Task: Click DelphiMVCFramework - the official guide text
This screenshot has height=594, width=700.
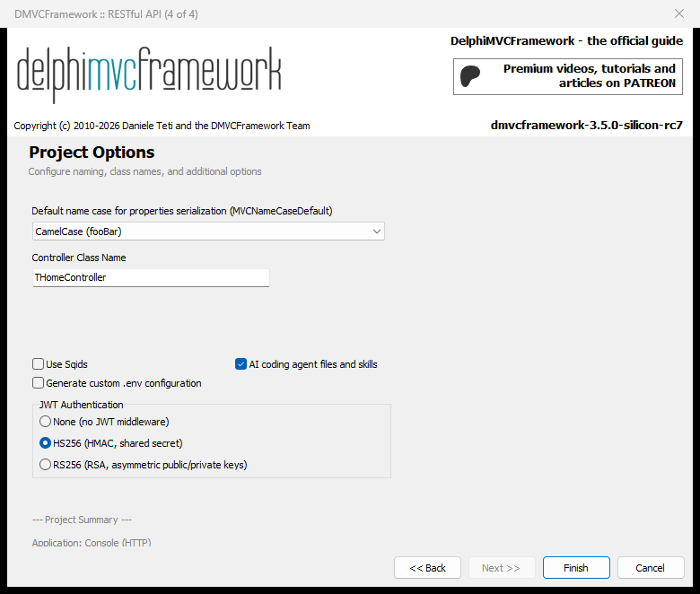Action: [x=566, y=40]
